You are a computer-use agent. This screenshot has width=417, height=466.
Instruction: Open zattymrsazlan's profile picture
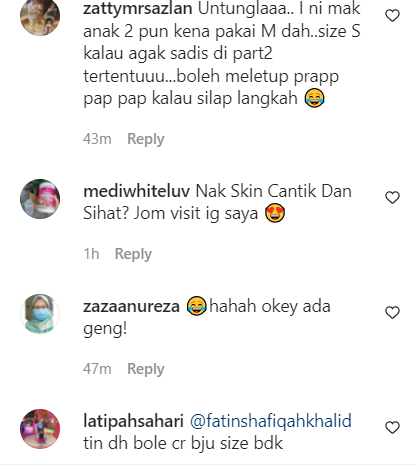pos(40,16)
